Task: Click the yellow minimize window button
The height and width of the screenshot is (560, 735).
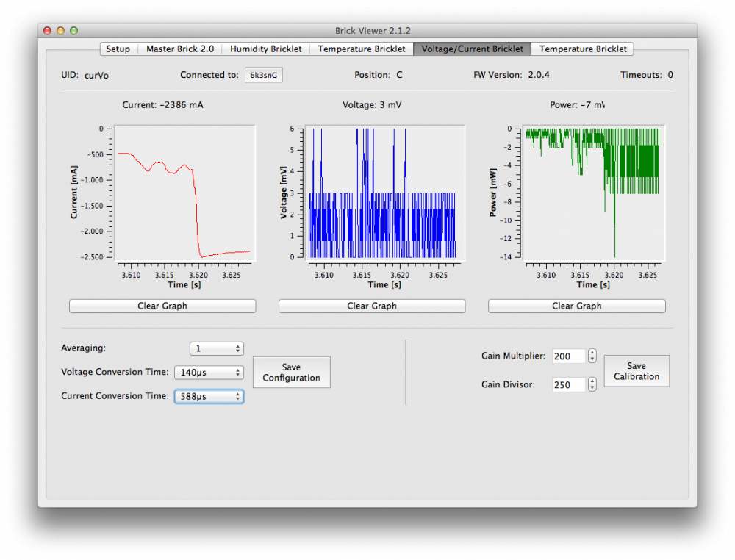Action: (x=60, y=31)
